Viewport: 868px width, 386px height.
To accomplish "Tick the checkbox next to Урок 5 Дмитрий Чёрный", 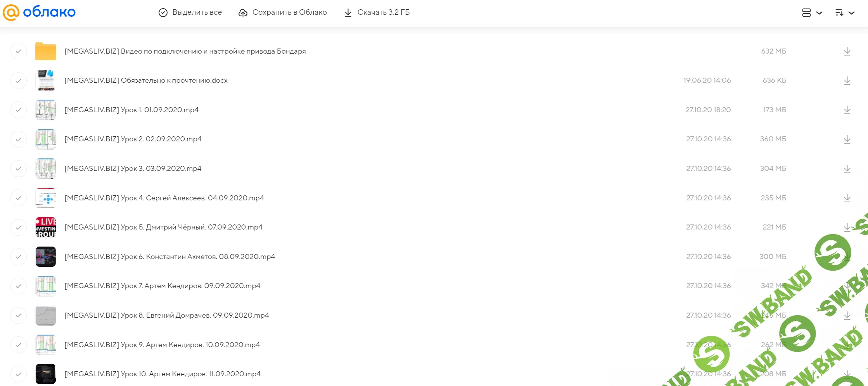I will [18, 227].
